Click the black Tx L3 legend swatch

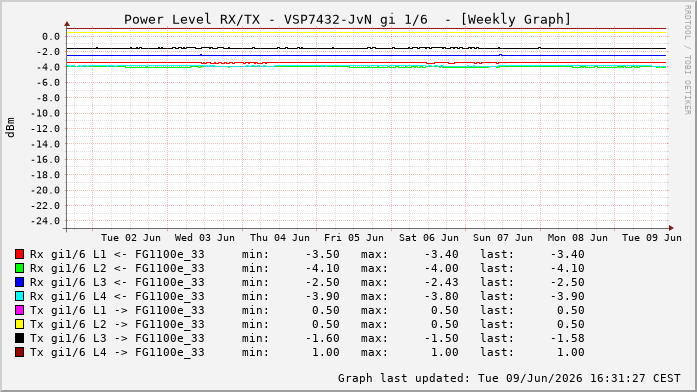(x=19, y=338)
